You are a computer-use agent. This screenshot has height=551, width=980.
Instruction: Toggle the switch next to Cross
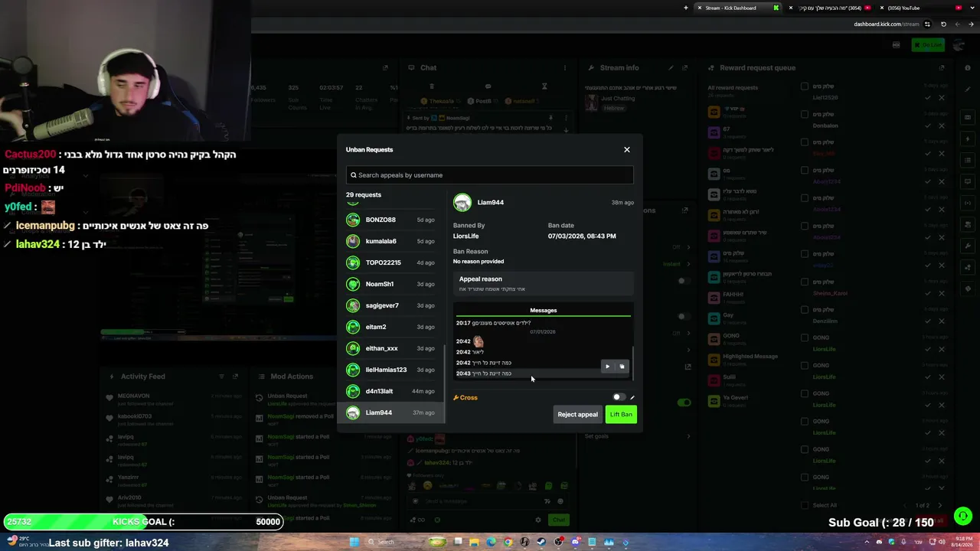[619, 397]
